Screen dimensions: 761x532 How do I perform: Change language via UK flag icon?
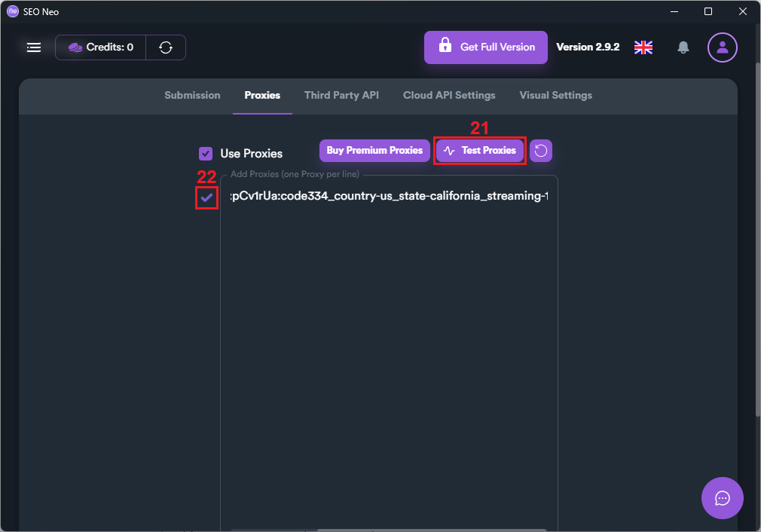coord(643,47)
